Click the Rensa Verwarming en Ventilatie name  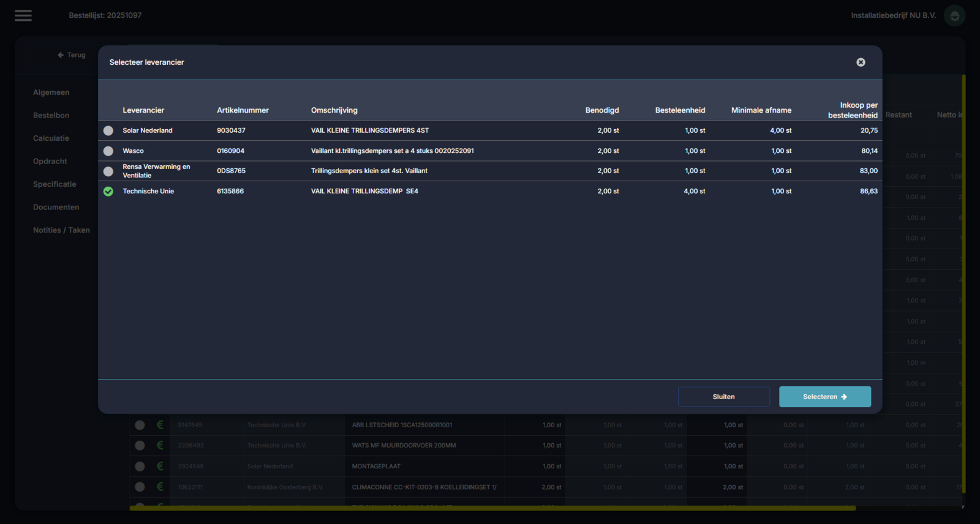click(156, 171)
